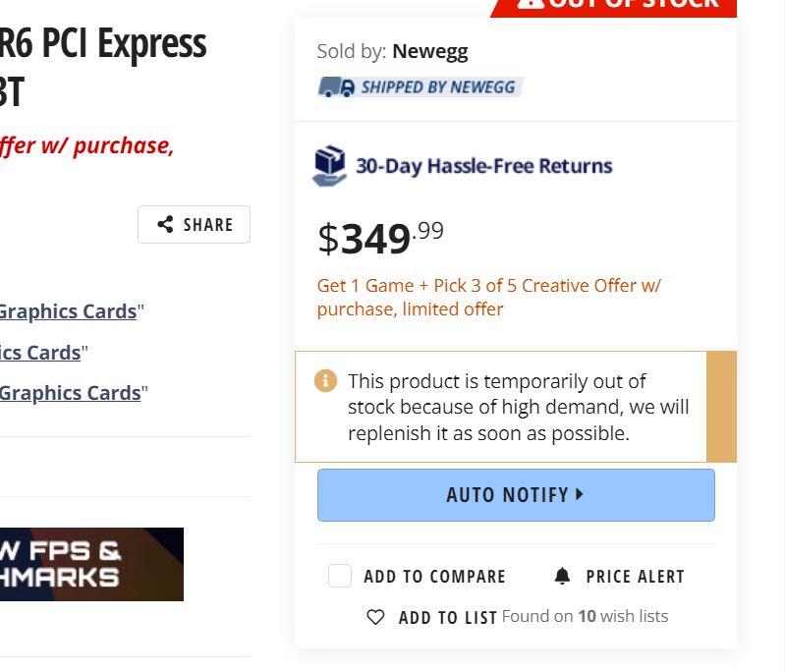Select the Price Alert text
Screen dimensions: 785x672
coord(636,577)
